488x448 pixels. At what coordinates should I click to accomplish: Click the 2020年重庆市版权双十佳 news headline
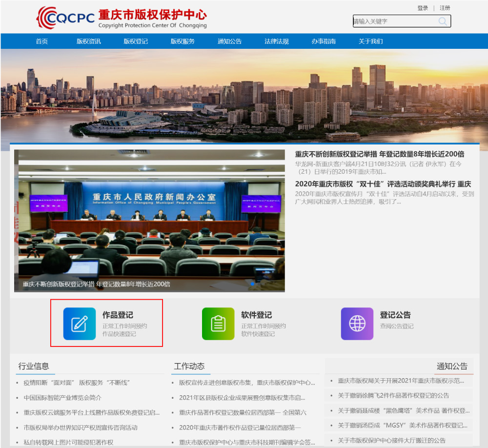pyautogui.click(x=383, y=184)
